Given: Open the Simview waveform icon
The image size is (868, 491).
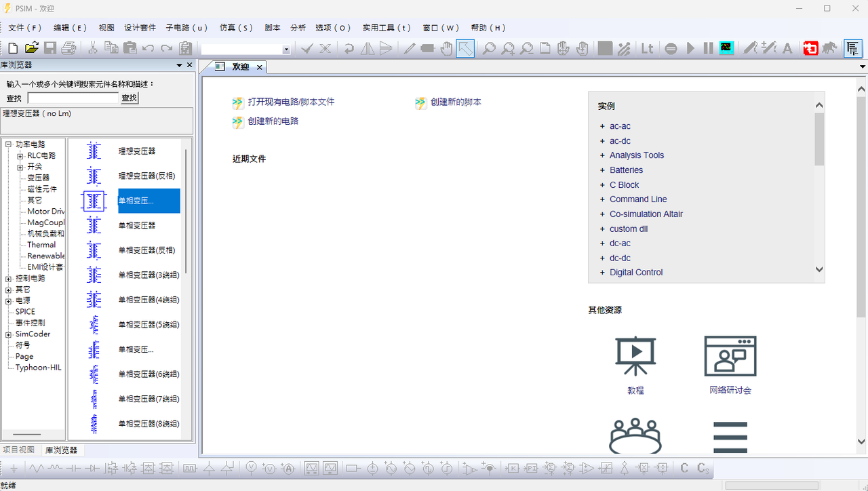Looking at the screenshot, I should [x=726, y=48].
